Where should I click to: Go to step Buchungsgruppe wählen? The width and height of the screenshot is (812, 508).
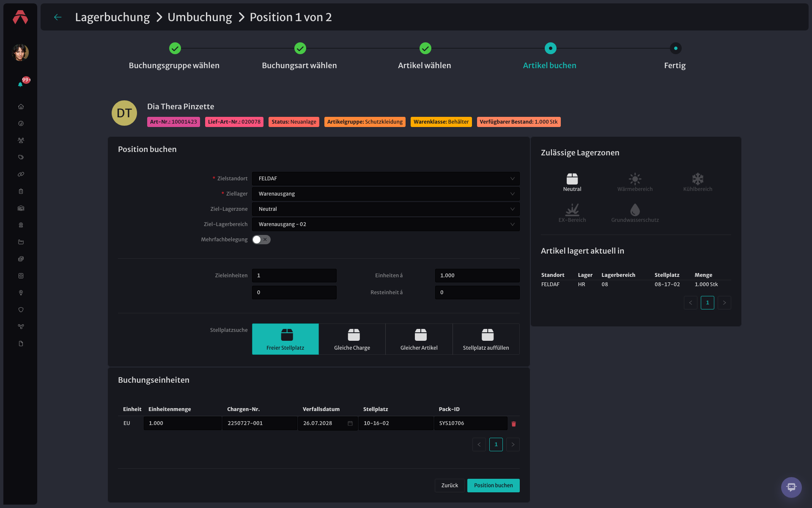pyautogui.click(x=174, y=57)
